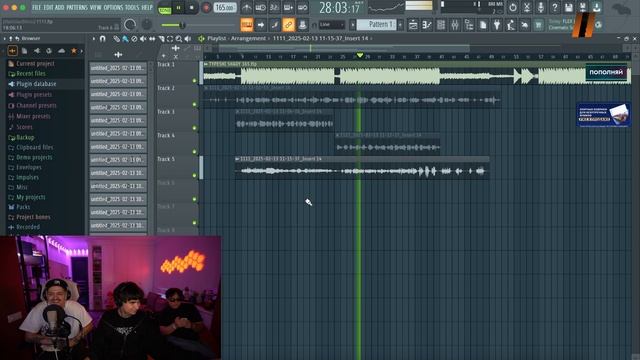Click the master volume knob
This screenshot has width=640, height=360.
click(130, 25)
